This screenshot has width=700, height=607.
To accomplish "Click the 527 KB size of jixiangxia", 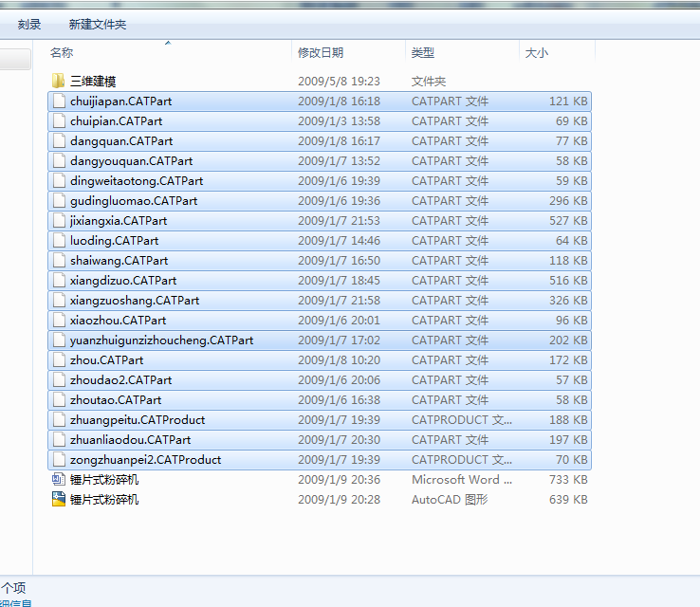I will click(x=568, y=221).
